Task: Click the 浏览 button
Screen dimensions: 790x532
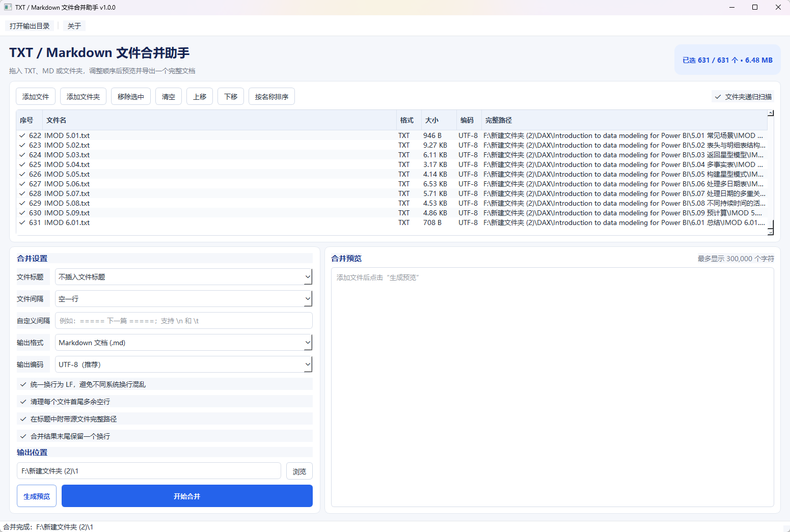Action: click(x=299, y=471)
